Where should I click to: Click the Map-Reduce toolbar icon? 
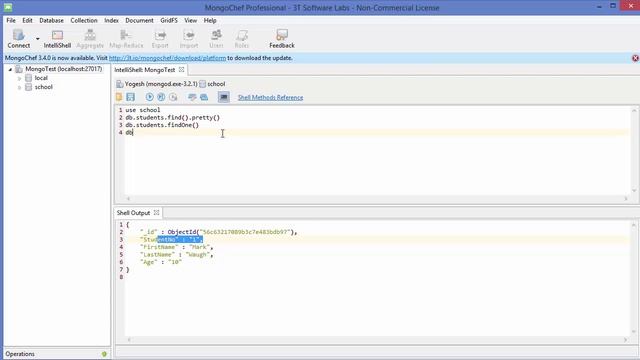(x=126, y=39)
